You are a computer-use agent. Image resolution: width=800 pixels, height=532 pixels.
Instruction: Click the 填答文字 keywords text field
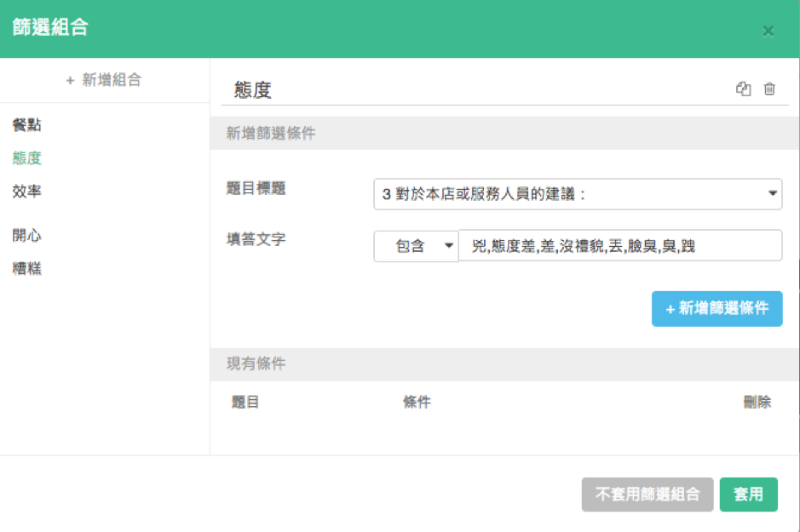point(620,246)
